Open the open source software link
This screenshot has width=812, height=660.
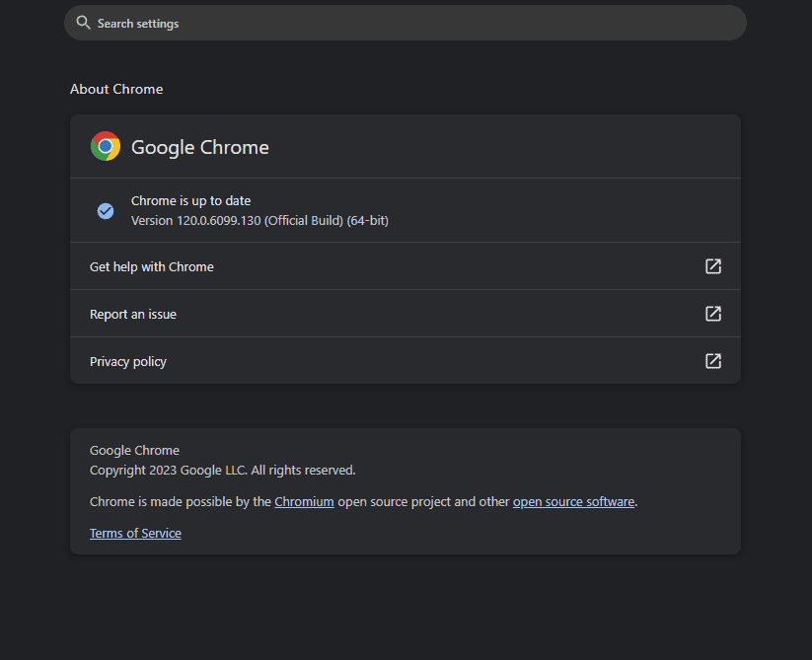pyautogui.click(x=573, y=501)
